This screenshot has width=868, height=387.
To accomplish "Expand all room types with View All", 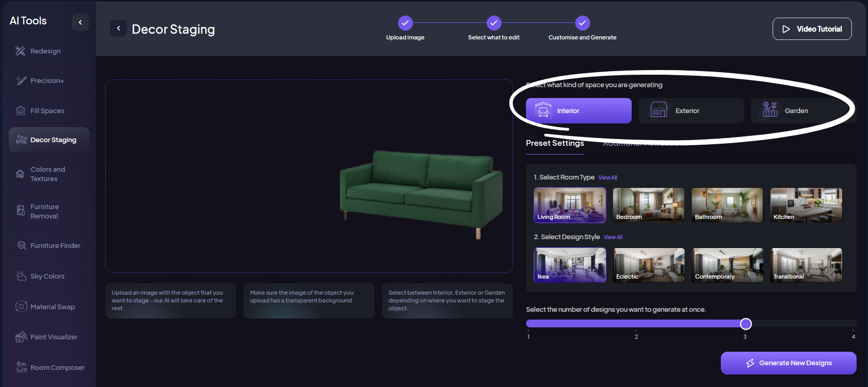I will pos(607,177).
